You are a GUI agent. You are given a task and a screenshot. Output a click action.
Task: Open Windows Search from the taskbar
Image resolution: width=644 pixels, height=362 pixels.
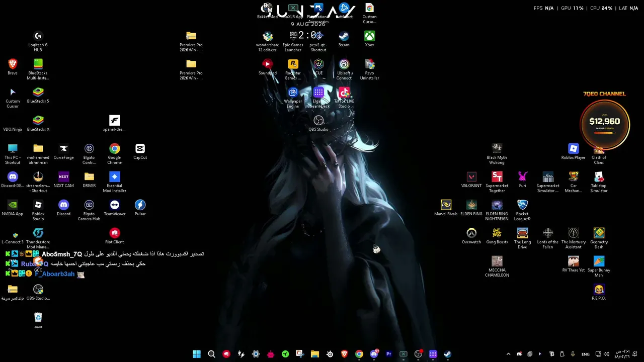coord(211,354)
